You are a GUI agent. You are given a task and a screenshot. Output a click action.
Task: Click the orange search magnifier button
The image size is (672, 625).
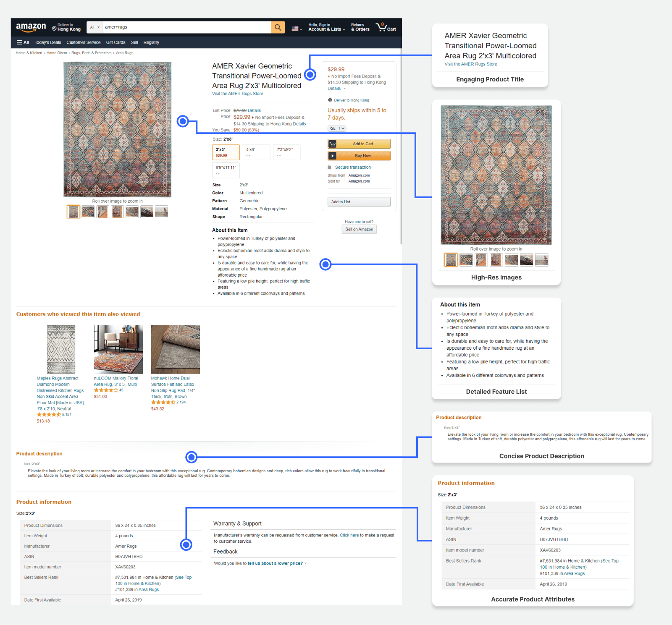[278, 27]
